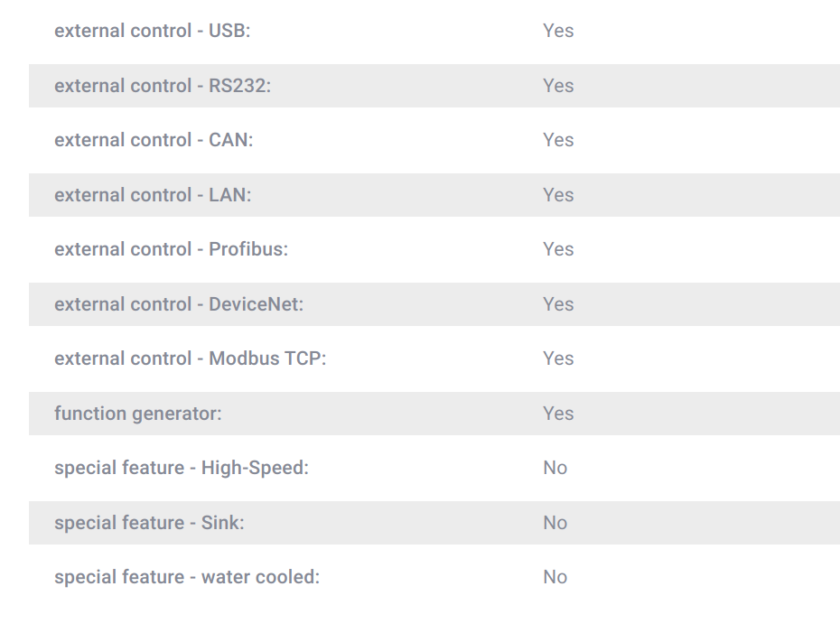Select the Yes value in LAN row

coord(558,195)
